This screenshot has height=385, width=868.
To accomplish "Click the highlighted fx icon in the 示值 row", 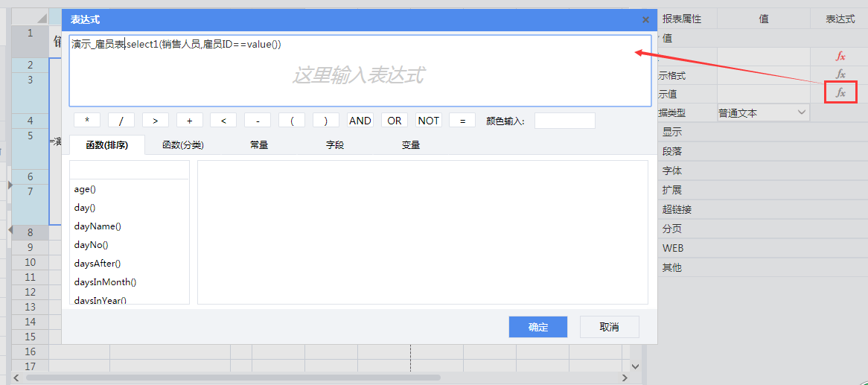I will coord(840,93).
